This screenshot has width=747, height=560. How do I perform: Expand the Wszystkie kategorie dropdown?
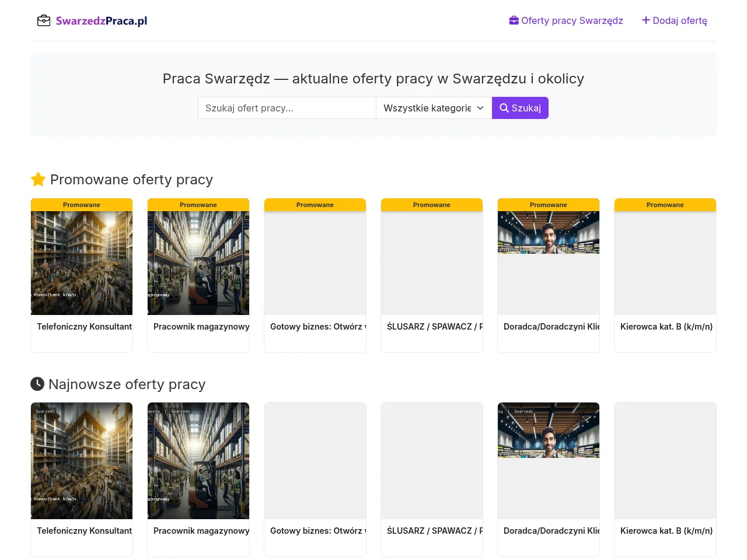coord(434,108)
